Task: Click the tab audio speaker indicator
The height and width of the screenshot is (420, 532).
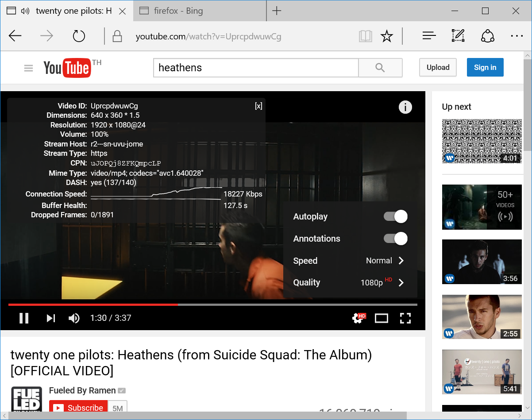Action: (25, 11)
